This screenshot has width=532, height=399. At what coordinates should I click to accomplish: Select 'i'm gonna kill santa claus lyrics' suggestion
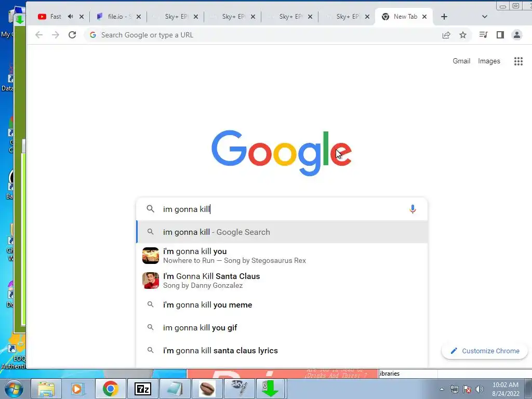point(282,351)
